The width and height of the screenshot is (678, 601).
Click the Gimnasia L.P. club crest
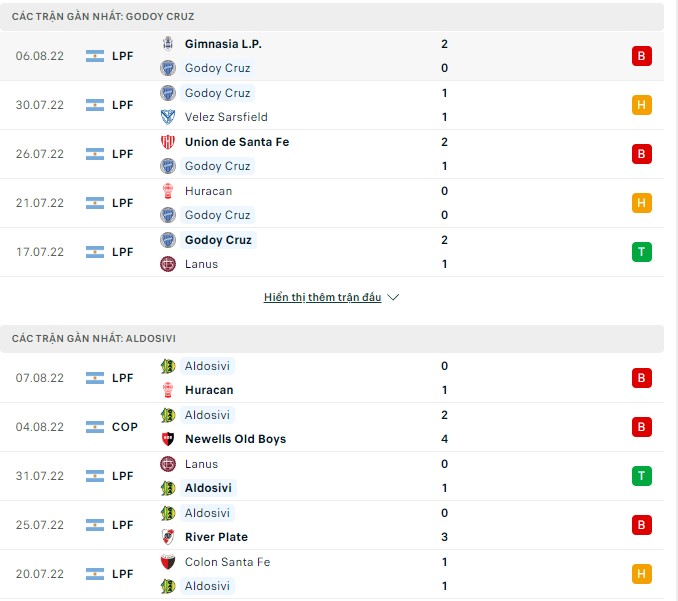click(168, 44)
